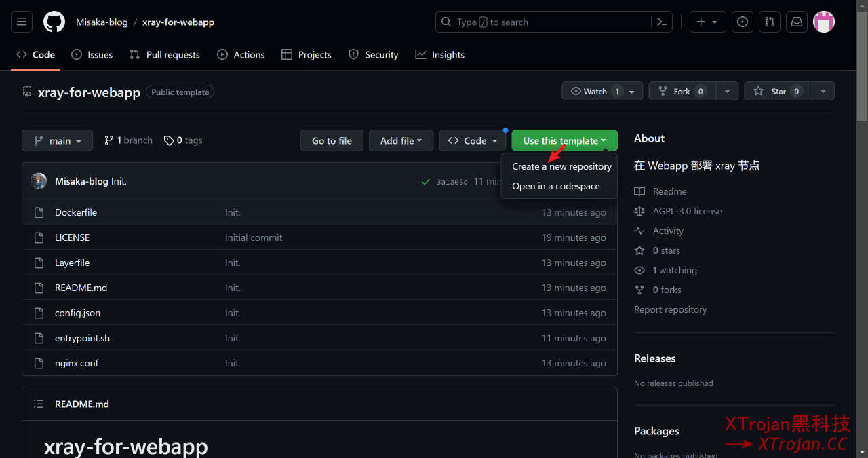Open the create new plus dropdown
868x458 pixels.
pyautogui.click(x=708, y=22)
